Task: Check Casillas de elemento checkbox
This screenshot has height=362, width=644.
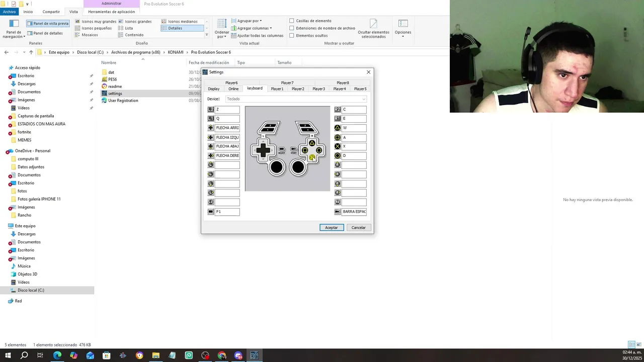Action: click(x=292, y=21)
